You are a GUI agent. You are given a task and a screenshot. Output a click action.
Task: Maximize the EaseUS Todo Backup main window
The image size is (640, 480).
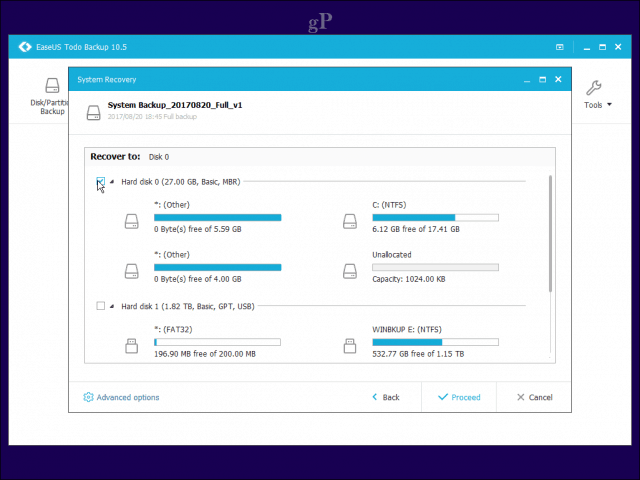click(x=602, y=47)
